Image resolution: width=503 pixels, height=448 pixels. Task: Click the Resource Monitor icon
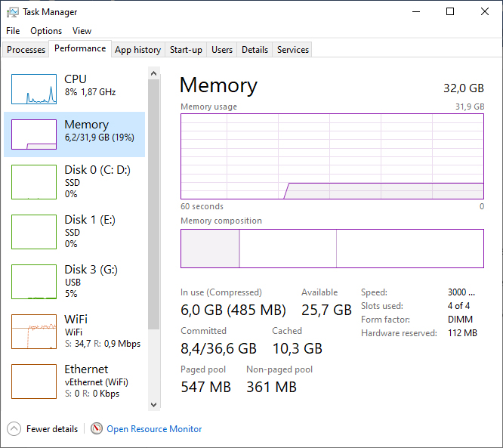pos(97,429)
